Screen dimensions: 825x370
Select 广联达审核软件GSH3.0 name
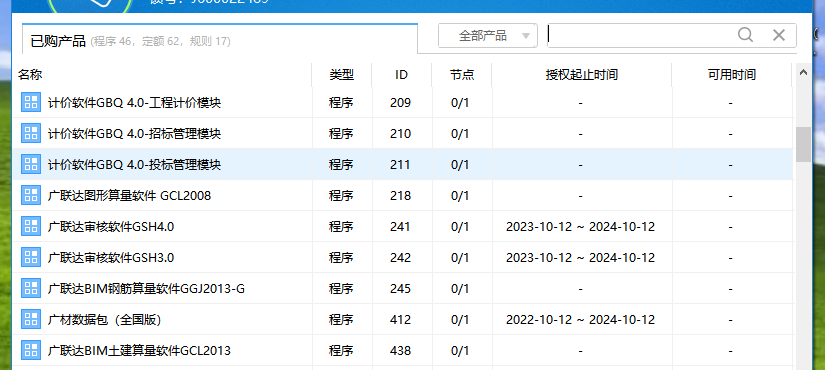coord(111,258)
